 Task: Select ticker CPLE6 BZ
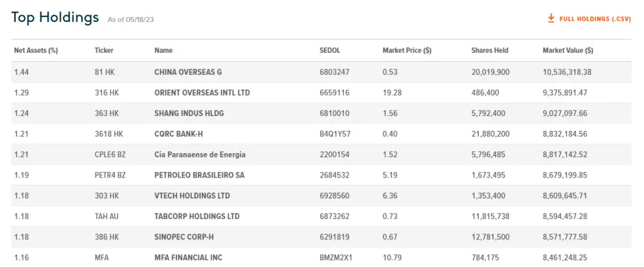click(x=109, y=155)
